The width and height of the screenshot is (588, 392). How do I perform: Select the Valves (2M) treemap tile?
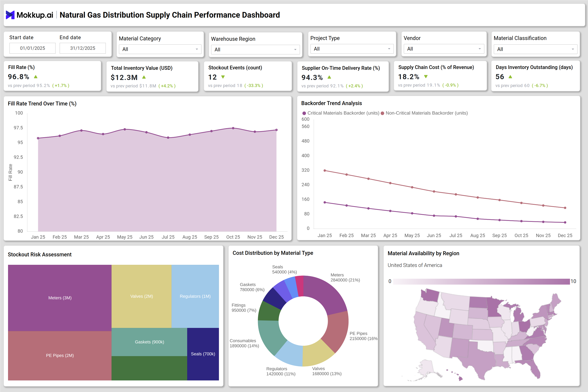tap(142, 296)
